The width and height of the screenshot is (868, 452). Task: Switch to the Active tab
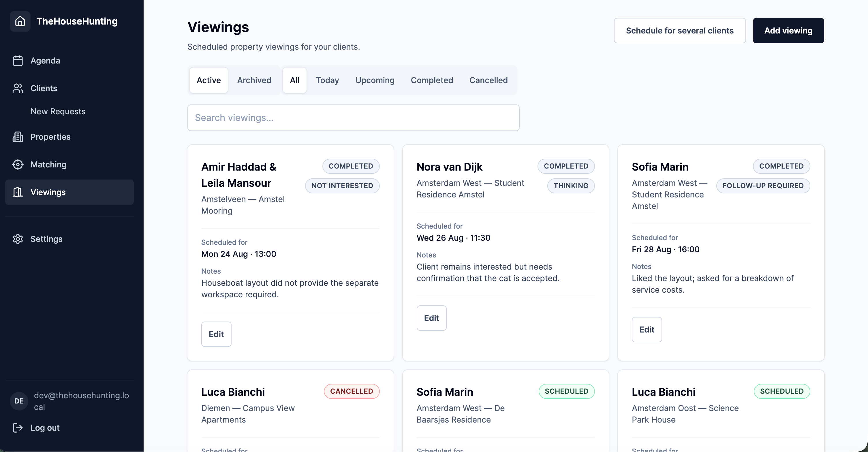tap(208, 80)
